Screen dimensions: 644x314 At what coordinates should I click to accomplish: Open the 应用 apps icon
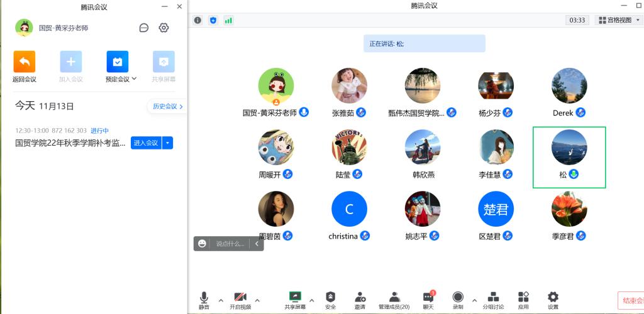click(523, 298)
